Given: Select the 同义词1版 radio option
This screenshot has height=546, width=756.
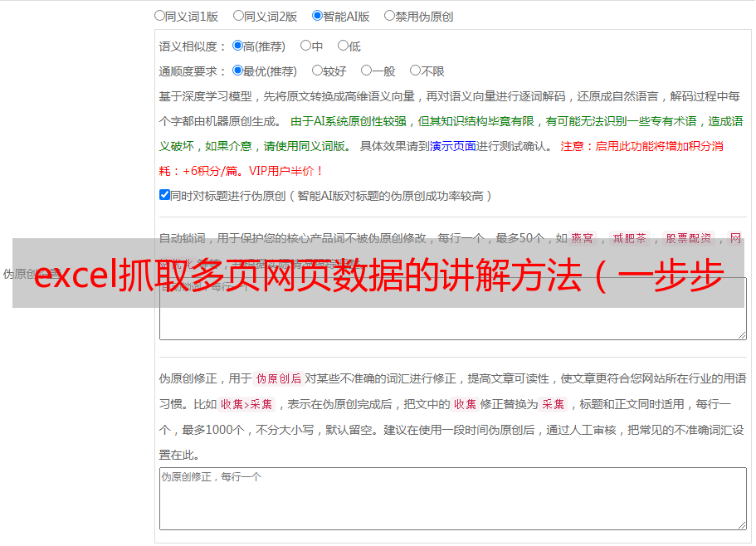Looking at the screenshot, I should [160, 15].
